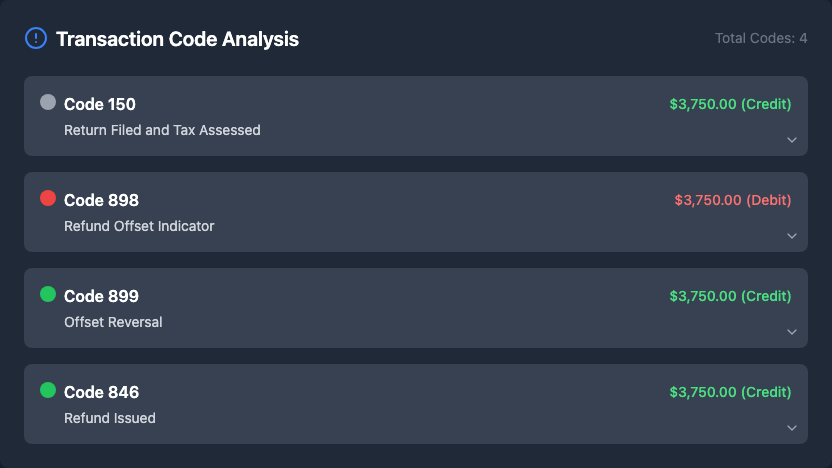Click the Code 898 debit amount
832x468 pixels.
[733, 200]
